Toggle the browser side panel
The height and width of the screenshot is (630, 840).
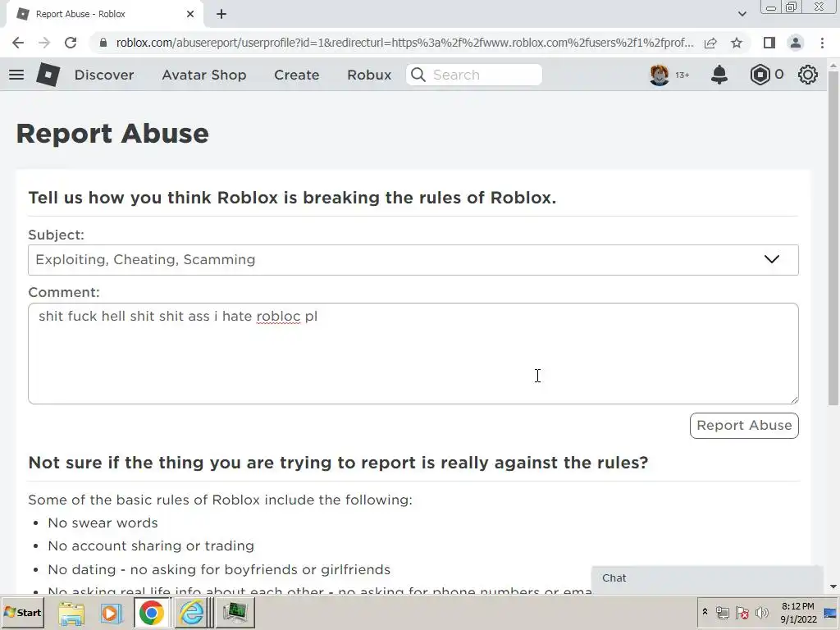click(x=769, y=43)
